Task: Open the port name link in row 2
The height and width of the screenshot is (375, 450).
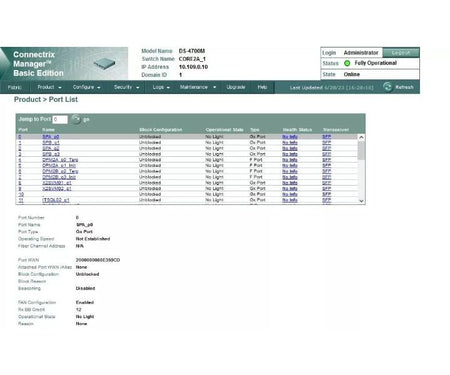Action: (51, 148)
